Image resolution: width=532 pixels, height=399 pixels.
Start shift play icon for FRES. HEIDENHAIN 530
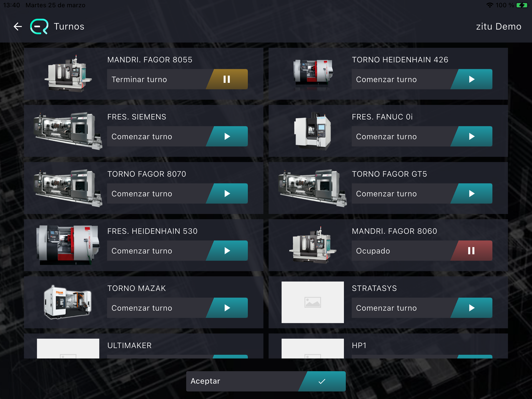[227, 251]
